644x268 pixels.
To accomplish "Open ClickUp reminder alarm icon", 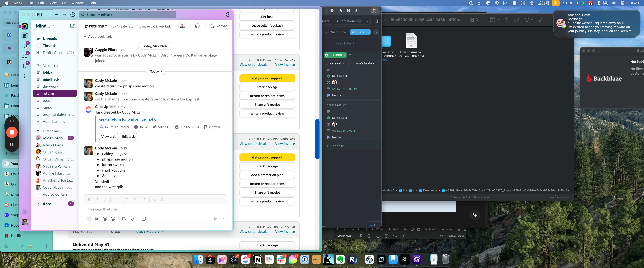I will (x=349, y=11).
